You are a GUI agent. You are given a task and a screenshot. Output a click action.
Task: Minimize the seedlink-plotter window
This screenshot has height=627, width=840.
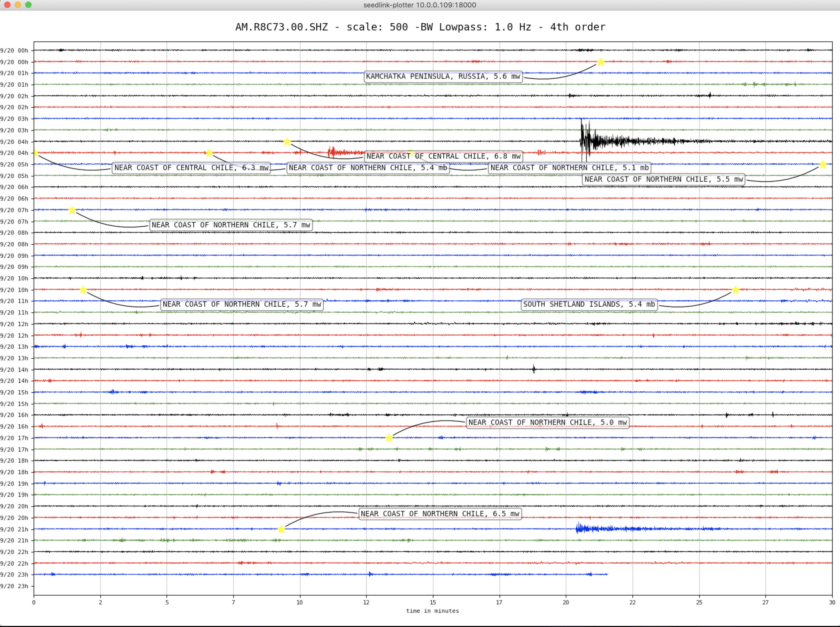tap(17, 4)
